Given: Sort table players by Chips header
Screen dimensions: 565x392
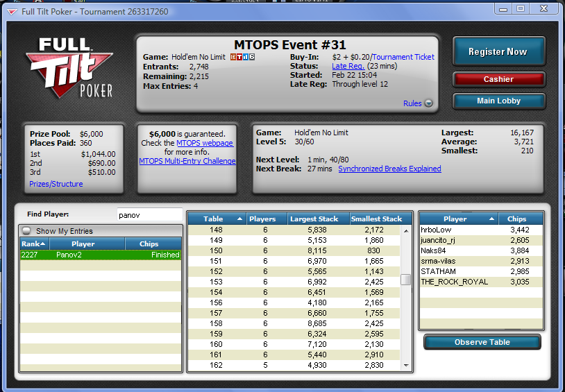Looking at the screenshot, I should coord(521,219).
